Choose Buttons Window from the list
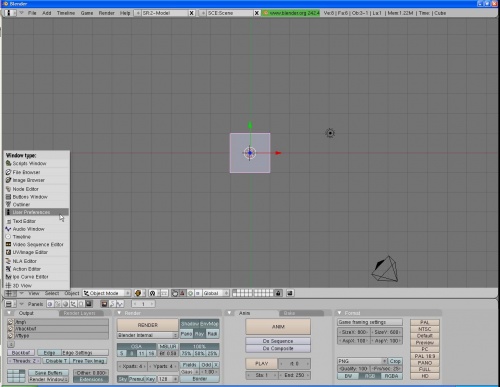 (x=37, y=197)
